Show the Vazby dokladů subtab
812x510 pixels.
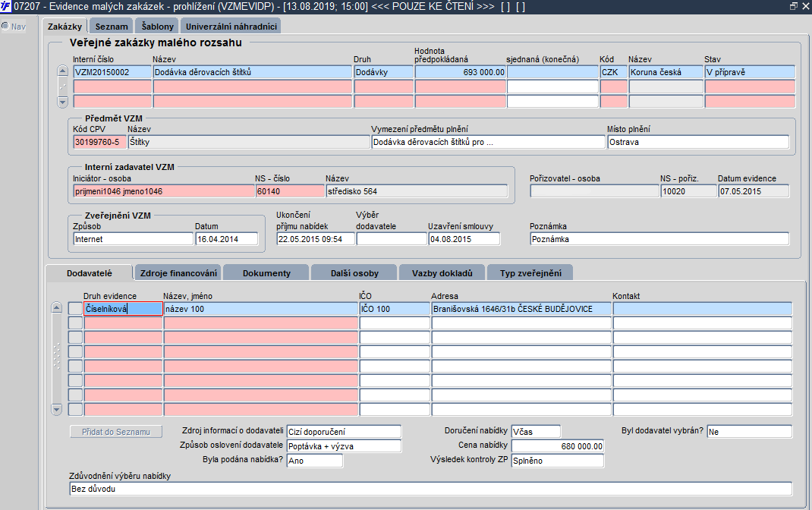pyautogui.click(x=442, y=273)
